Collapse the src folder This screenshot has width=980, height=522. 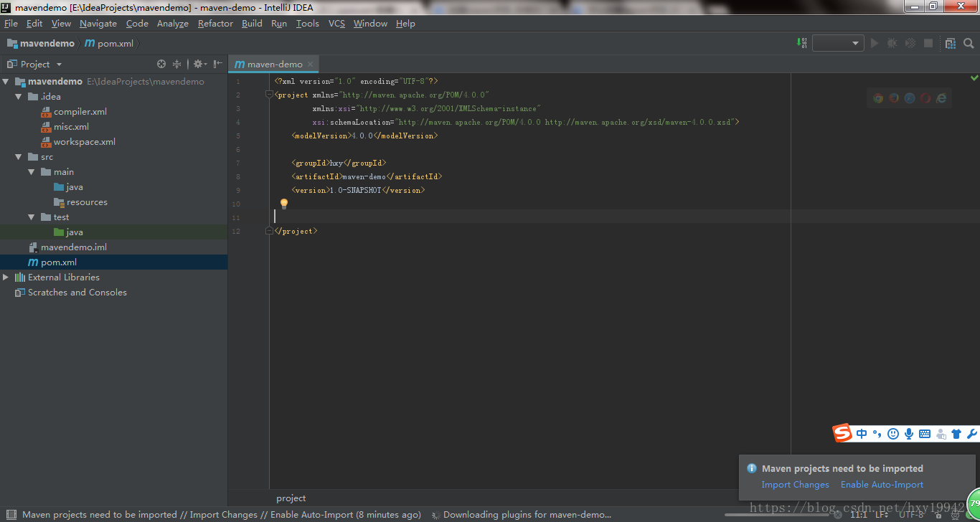(19, 156)
